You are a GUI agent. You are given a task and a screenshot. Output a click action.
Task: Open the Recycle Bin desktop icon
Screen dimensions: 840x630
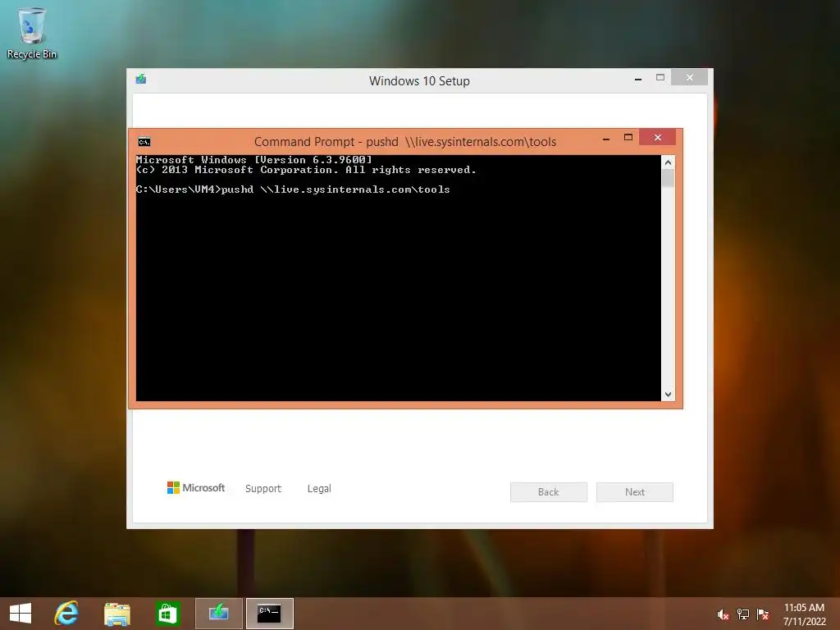[32, 33]
